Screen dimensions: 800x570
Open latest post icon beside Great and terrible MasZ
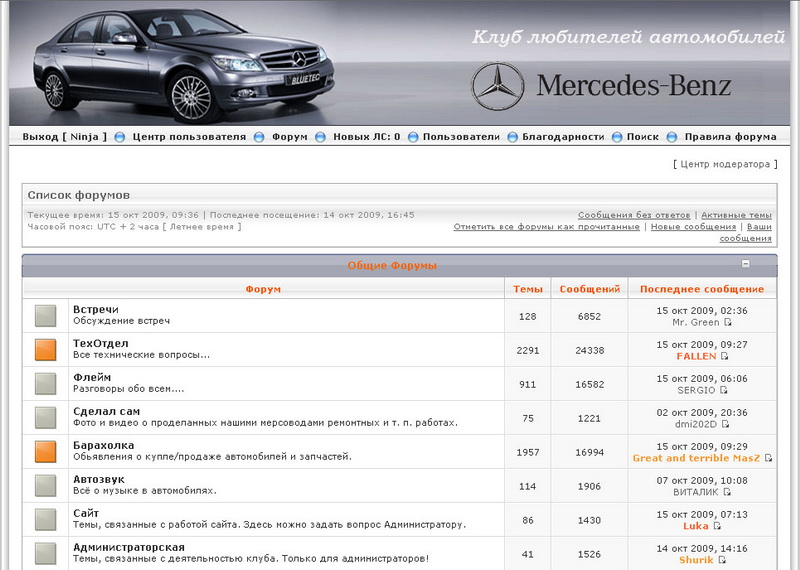[x=768, y=458]
